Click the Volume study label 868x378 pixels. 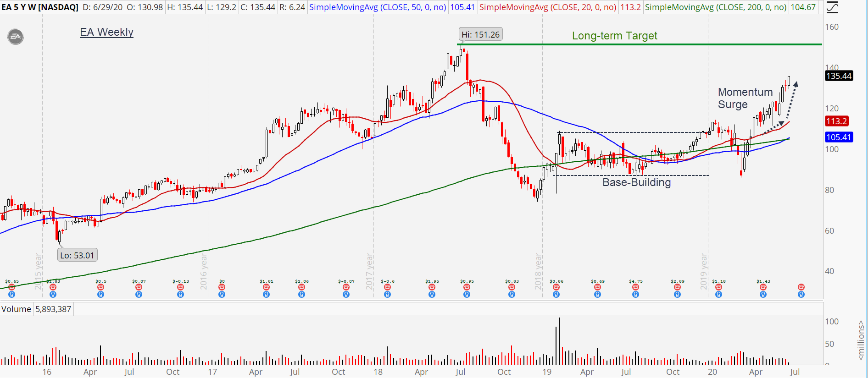click(x=16, y=309)
